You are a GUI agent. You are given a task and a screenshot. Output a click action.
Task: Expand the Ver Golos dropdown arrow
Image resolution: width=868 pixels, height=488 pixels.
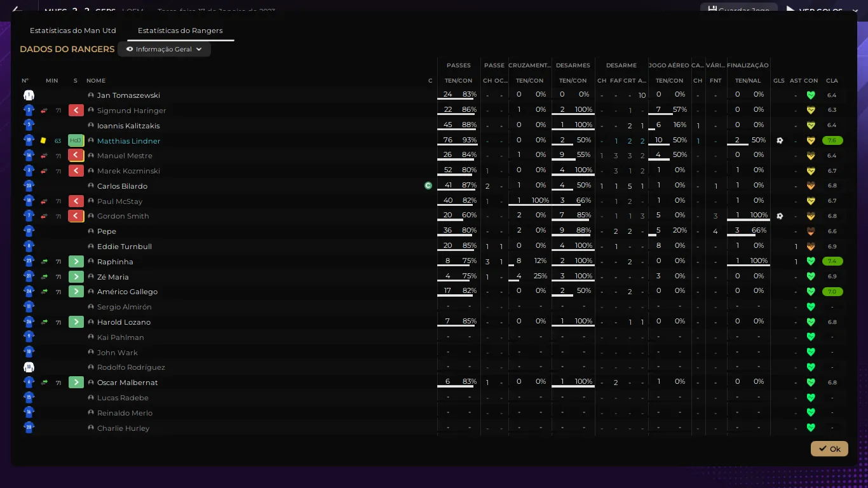tap(848, 10)
